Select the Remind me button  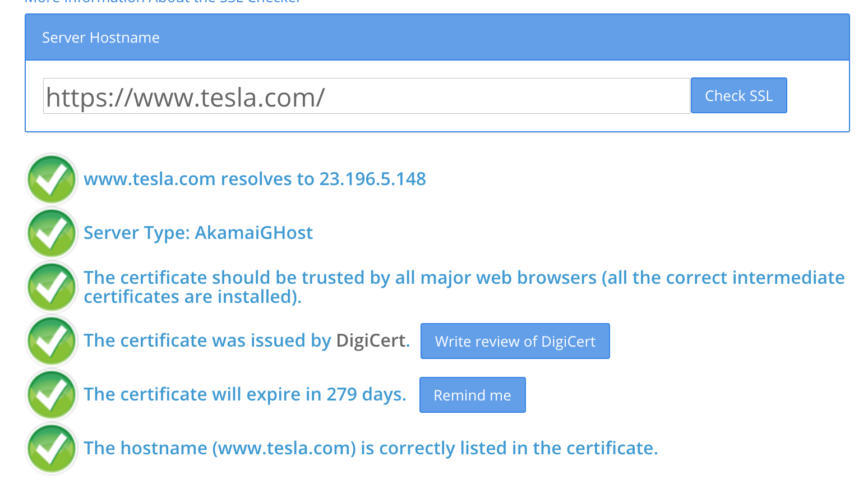(x=472, y=395)
